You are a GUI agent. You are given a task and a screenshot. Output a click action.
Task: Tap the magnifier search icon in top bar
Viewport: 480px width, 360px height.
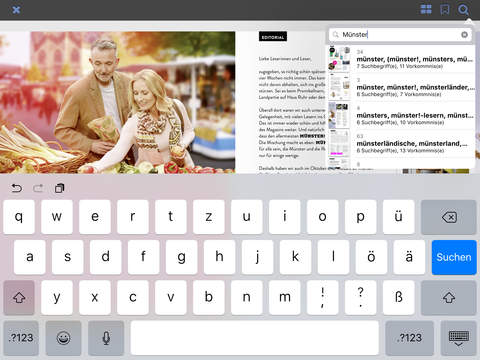pos(464,10)
